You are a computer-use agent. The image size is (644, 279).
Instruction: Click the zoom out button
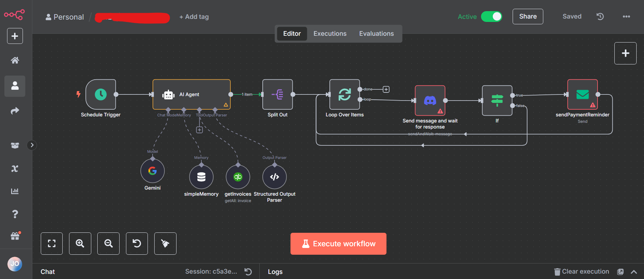tap(108, 244)
